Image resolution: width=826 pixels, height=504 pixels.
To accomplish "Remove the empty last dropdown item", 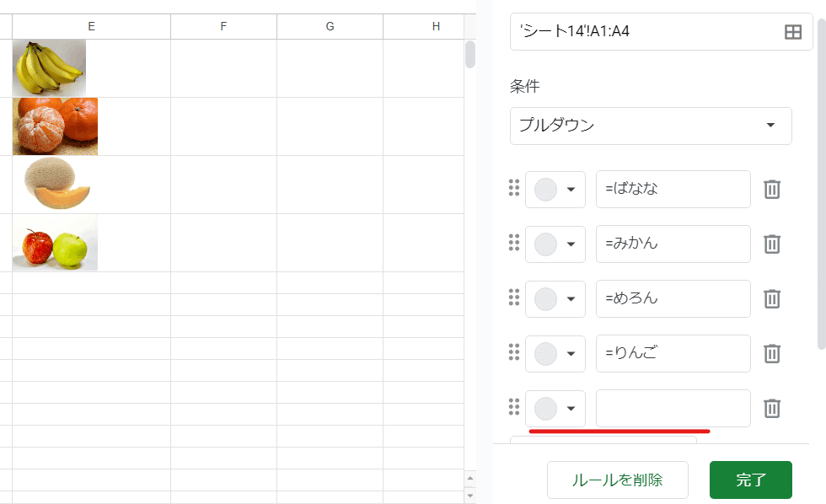I will tap(772, 408).
